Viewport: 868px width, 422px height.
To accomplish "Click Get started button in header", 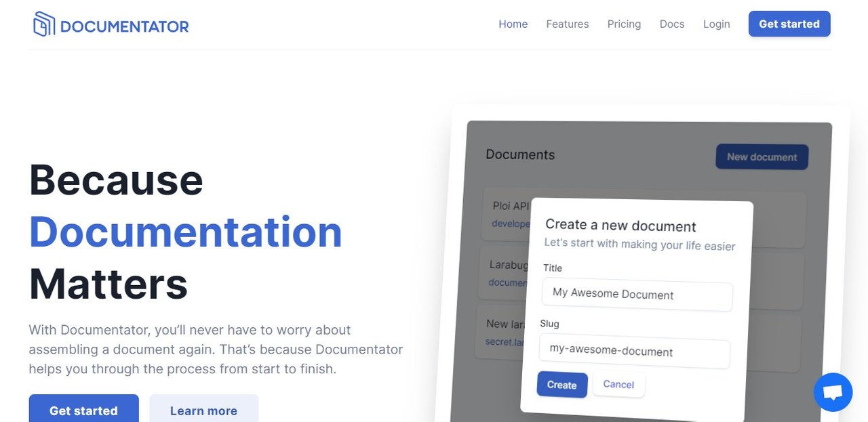I will pos(789,24).
